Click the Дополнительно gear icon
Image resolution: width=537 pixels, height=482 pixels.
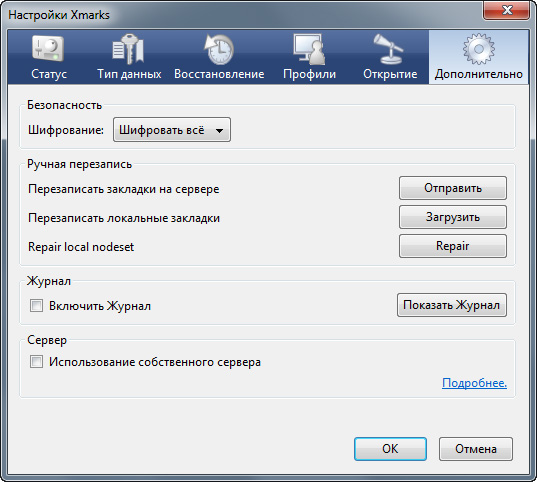tap(479, 49)
